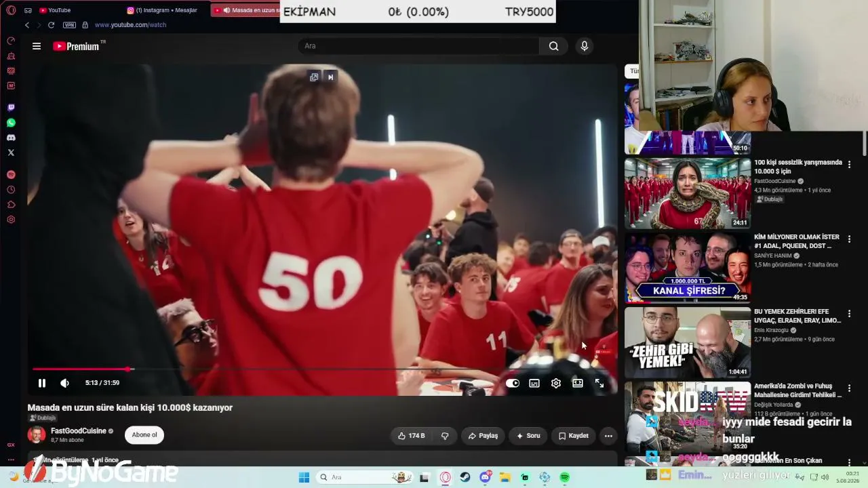Click the pop-out video icon above the player
This screenshot has height=488, width=868.
tap(314, 77)
